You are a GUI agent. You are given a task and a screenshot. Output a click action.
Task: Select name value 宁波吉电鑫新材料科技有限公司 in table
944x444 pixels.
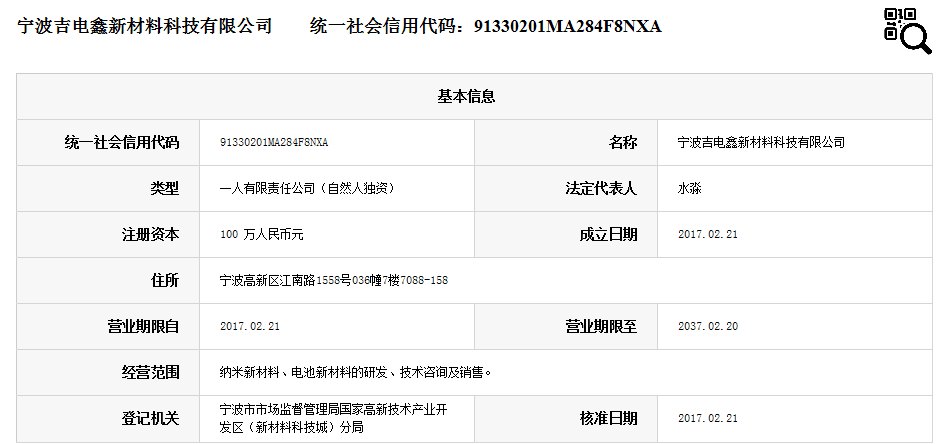(761, 143)
